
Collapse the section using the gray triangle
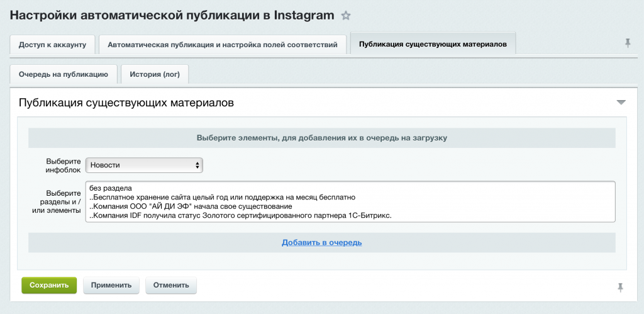[x=621, y=102]
